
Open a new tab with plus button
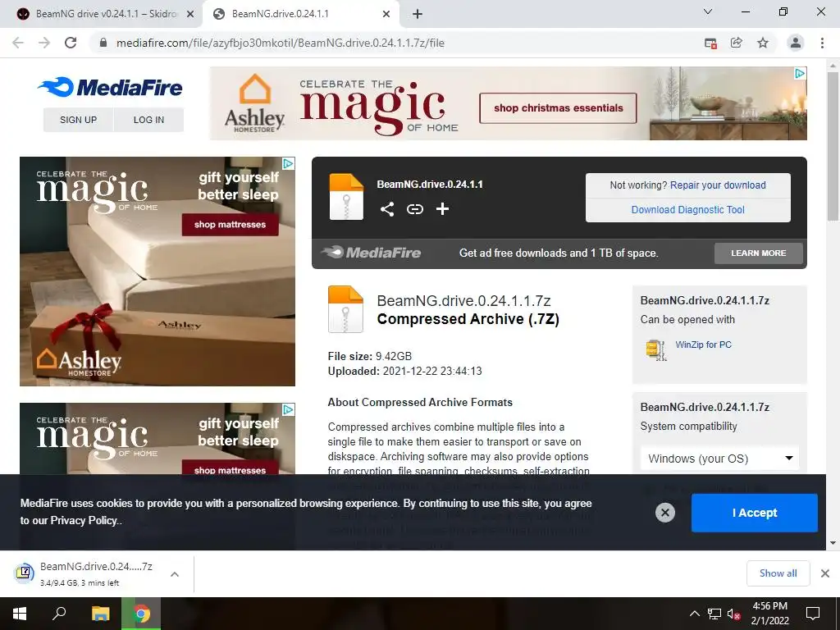point(418,14)
